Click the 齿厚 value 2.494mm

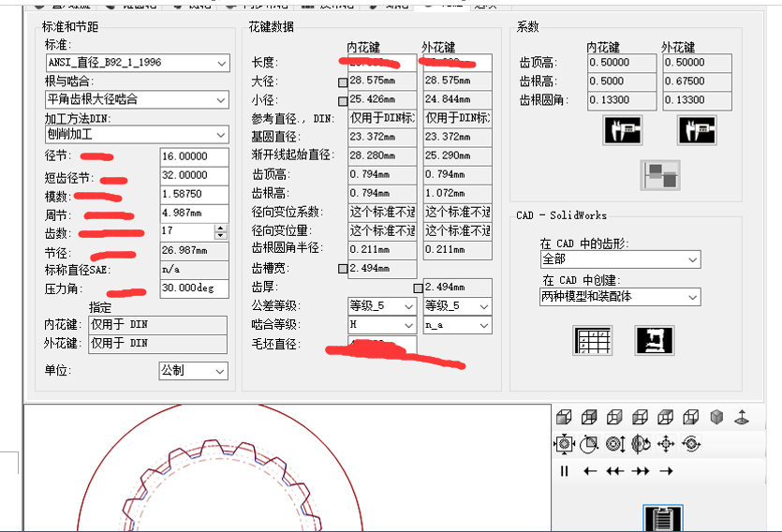click(x=457, y=288)
